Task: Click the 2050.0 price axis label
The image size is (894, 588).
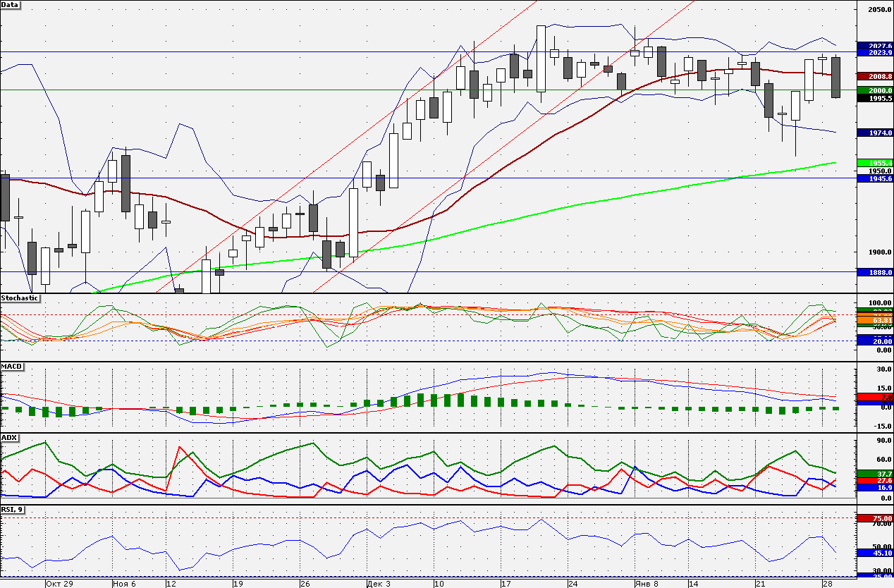Action: [x=880, y=9]
